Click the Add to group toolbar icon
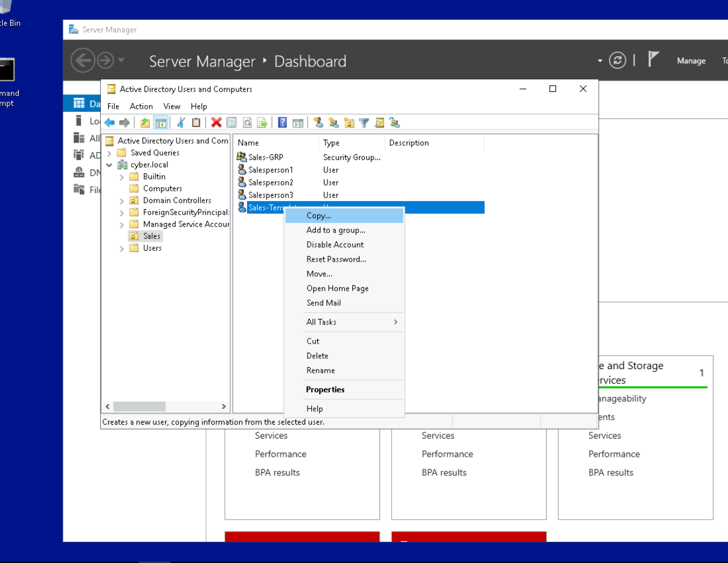This screenshot has height=563, width=728. (x=395, y=123)
